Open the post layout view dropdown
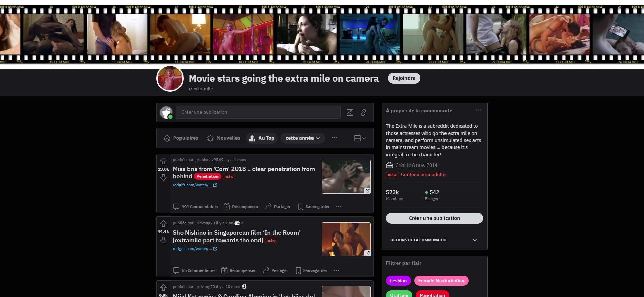 [360, 138]
